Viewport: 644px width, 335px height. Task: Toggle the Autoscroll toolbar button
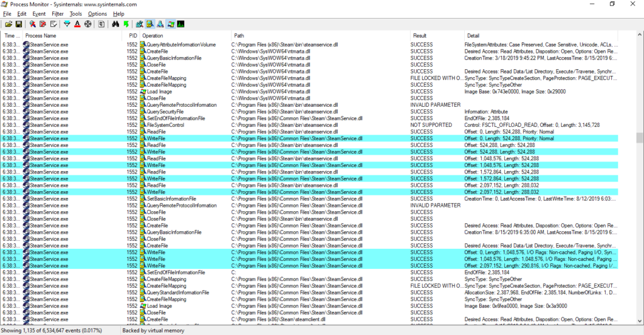[x=43, y=25]
